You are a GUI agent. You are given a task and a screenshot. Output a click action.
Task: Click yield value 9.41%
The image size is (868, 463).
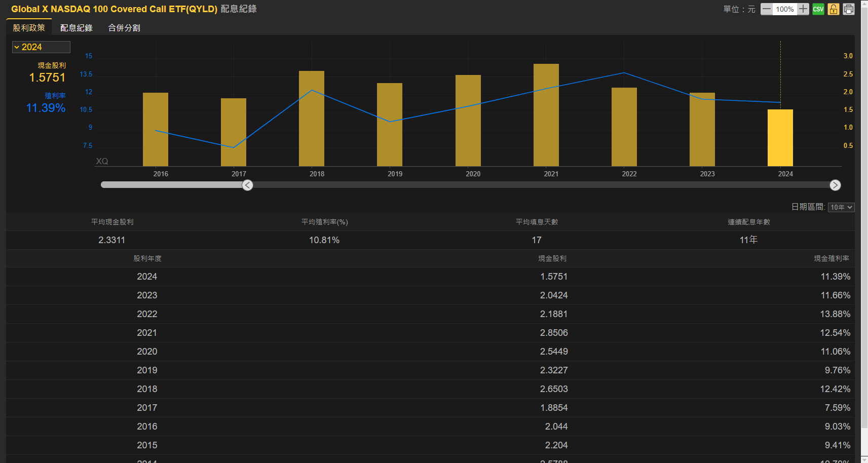coord(838,445)
